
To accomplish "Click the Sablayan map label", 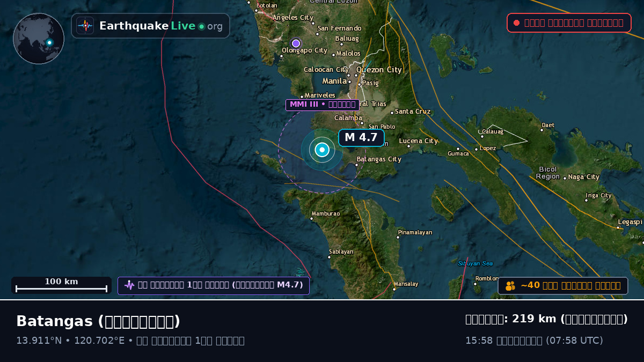I will point(341,252).
